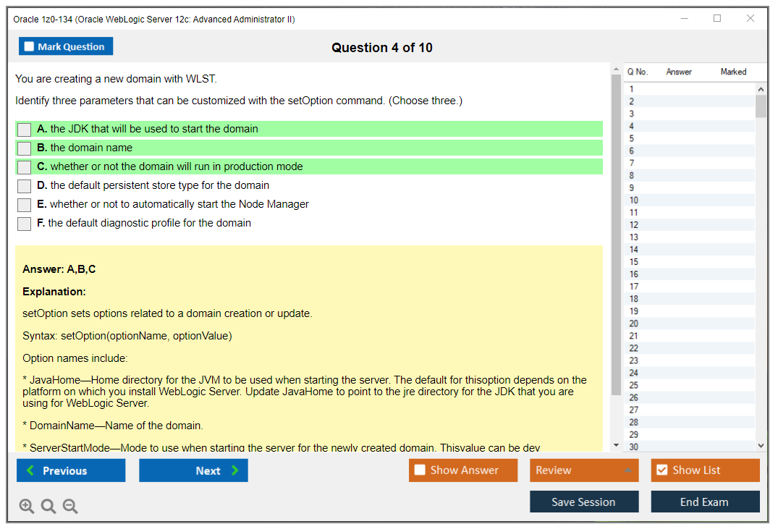This screenshot has width=778, height=532.
Task: Click the question list vertical scrollbar thumb
Action: (761, 106)
